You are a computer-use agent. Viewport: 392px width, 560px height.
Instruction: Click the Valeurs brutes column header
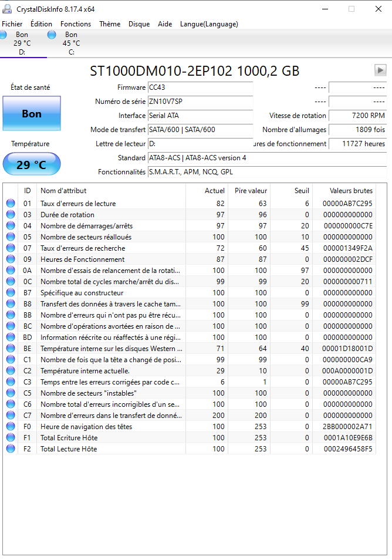coord(344,191)
